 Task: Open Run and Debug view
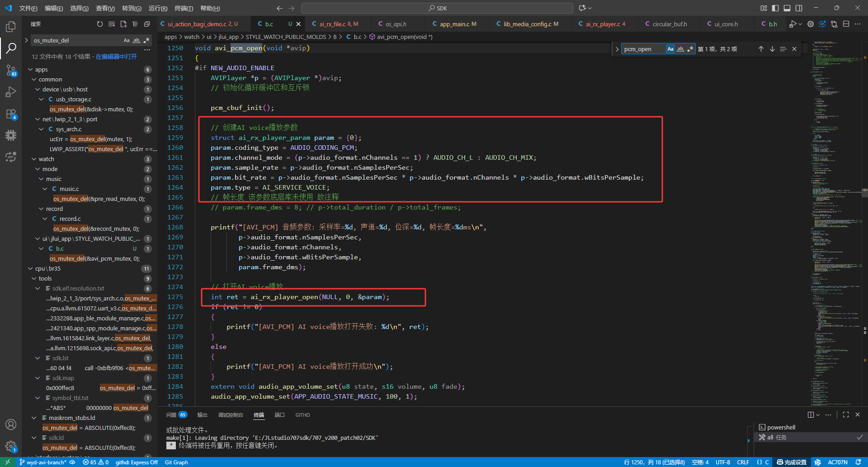click(11, 92)
